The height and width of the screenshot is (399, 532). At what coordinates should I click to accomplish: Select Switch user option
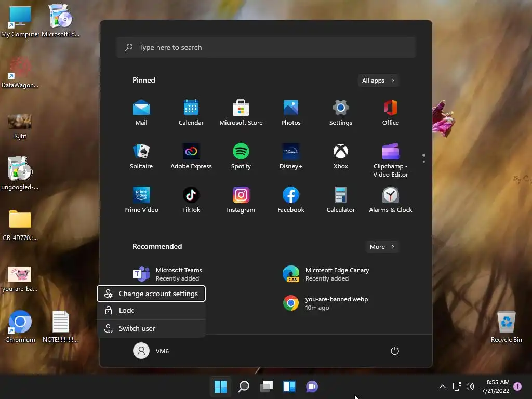[x=151, y=328]
